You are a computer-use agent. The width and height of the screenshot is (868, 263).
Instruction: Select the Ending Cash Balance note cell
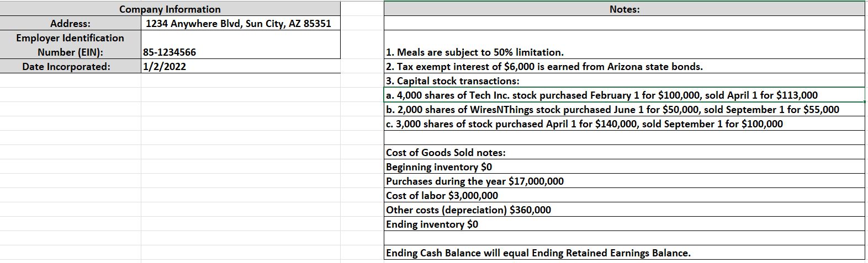(x=624, y=253)
